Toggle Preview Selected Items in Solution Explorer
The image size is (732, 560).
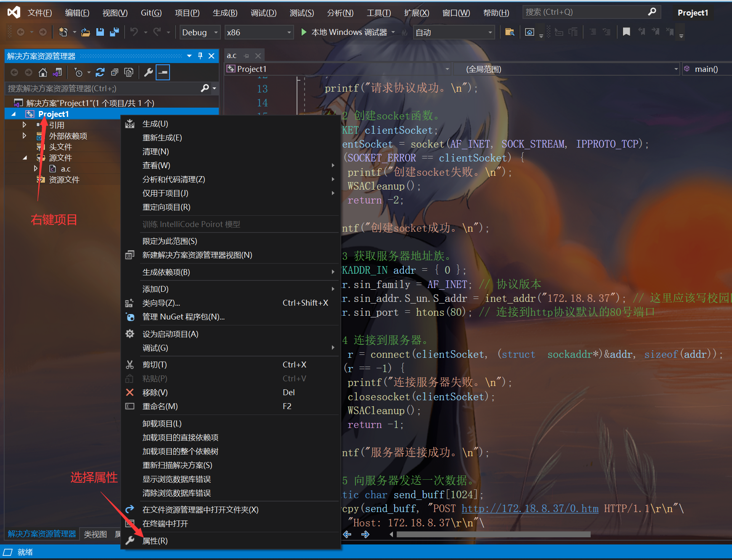(x=163, y=72)
